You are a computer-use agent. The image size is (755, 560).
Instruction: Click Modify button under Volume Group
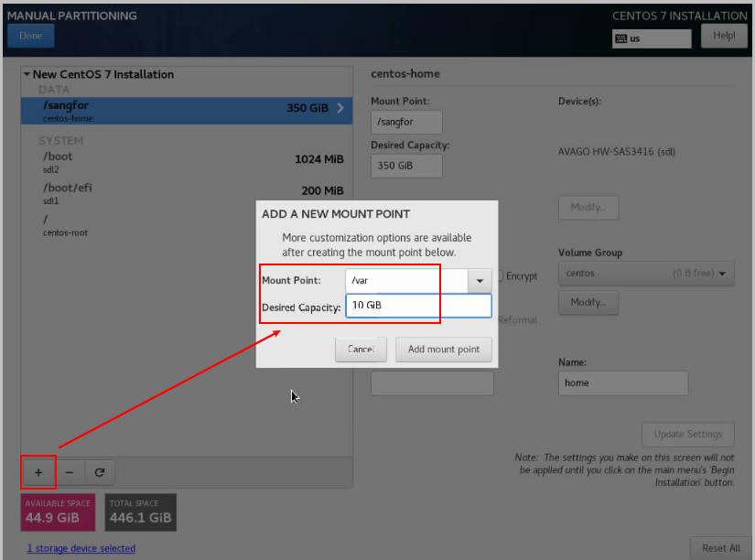pos(588,302)
